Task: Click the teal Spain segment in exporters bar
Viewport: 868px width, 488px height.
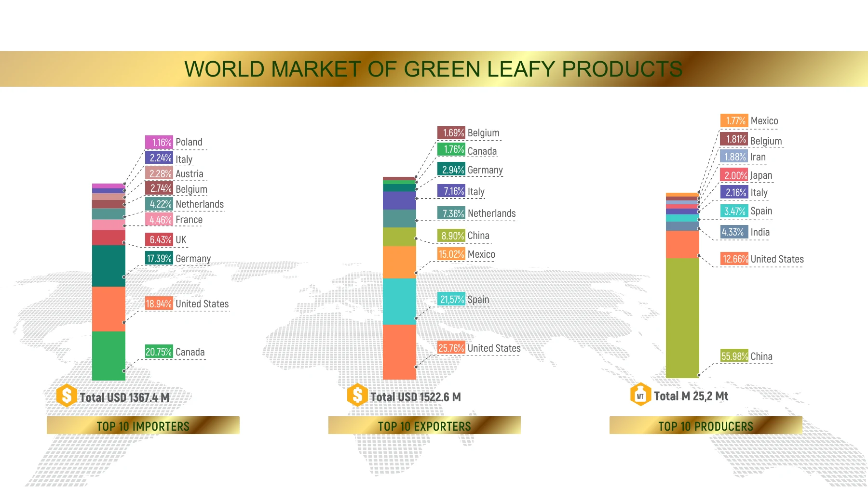Action: click(399, 302)
